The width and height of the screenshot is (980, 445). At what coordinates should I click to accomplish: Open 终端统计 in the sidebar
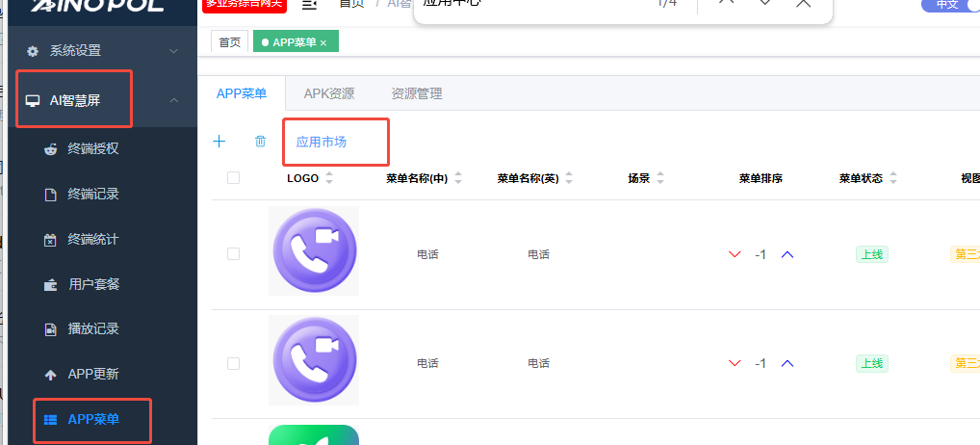(92, 239)
